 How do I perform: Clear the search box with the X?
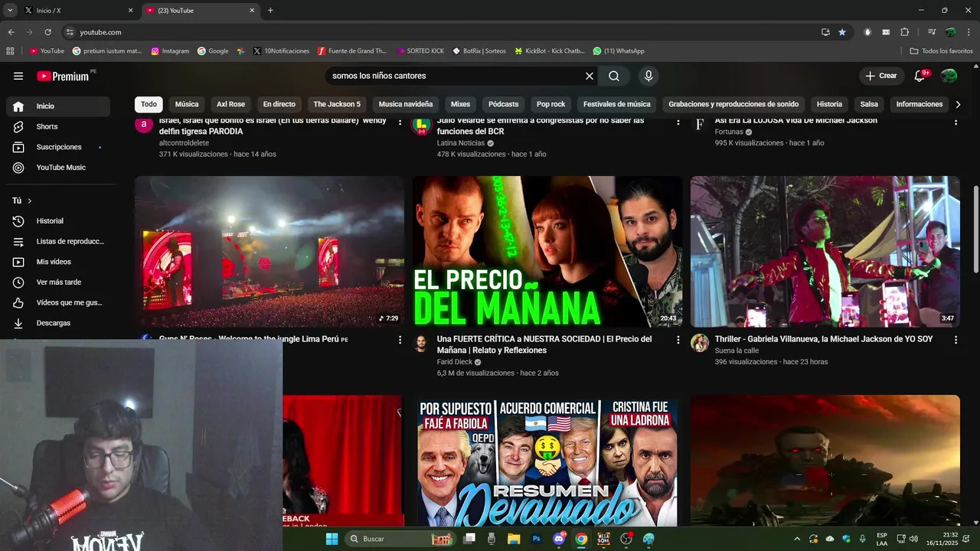(x=590, y=76)
